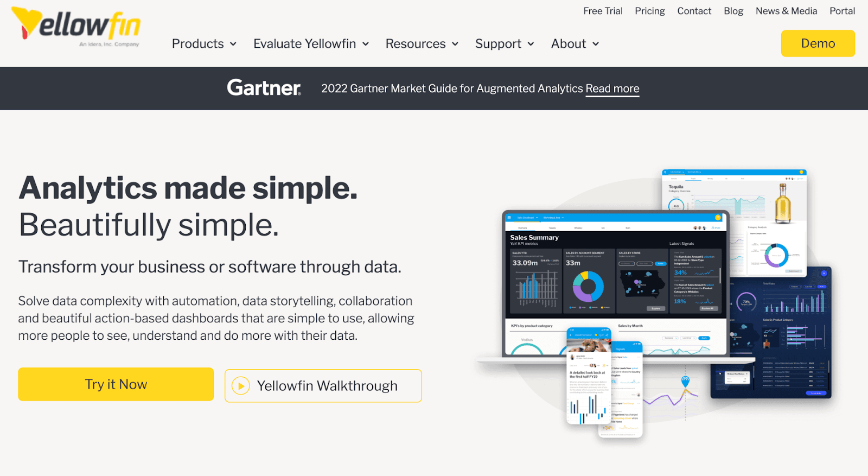Click the mobile phone story screenshot

(x=589, y=376)
